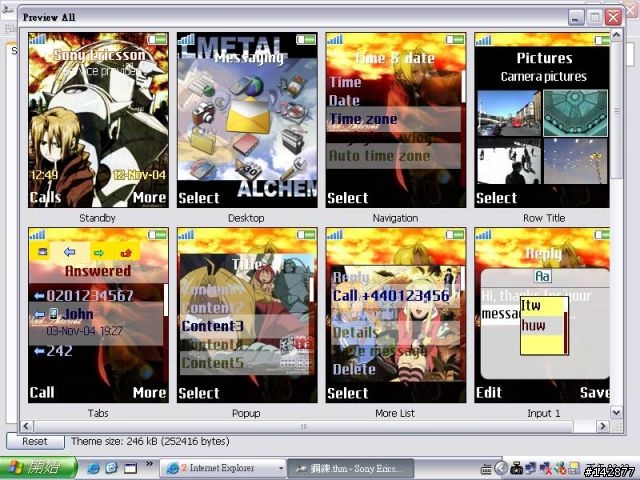This screenshot has width=640, height=480.
Task: Click the horizontal scrollbar thumb
Action: click(304, 427)
